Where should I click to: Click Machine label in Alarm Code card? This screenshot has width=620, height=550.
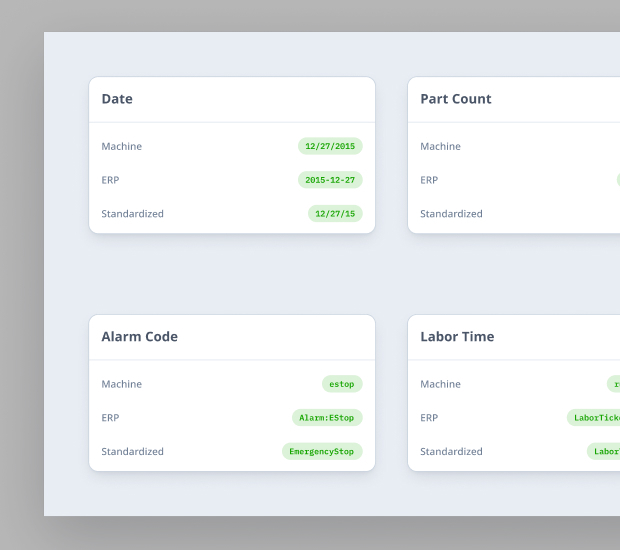[x=121, y=384]
